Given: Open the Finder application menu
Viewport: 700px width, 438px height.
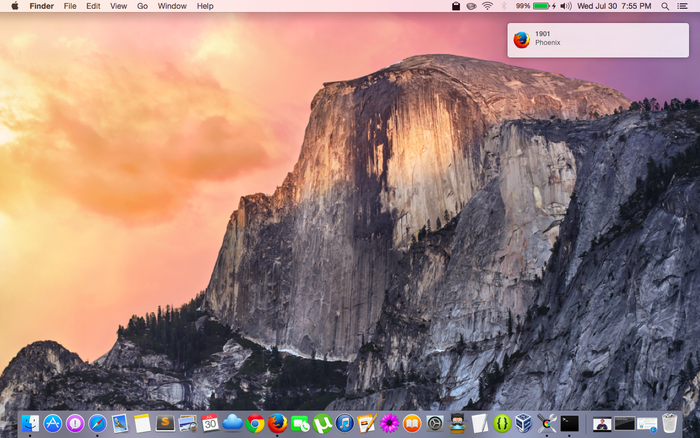Looking at the screenshot, I should tap(42, 6).
